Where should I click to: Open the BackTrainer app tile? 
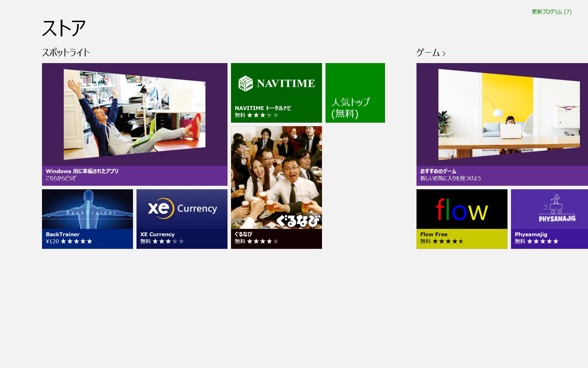pyautogui.click(x=87, y=219)
